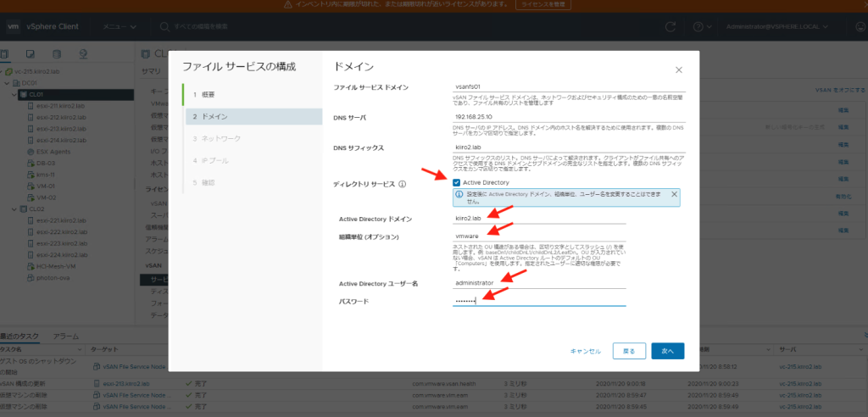This screenshot has height=417, width=868.
Task: Collapse the CL02 cluster node
Action: pyautogui.click(x=14, y=208)
